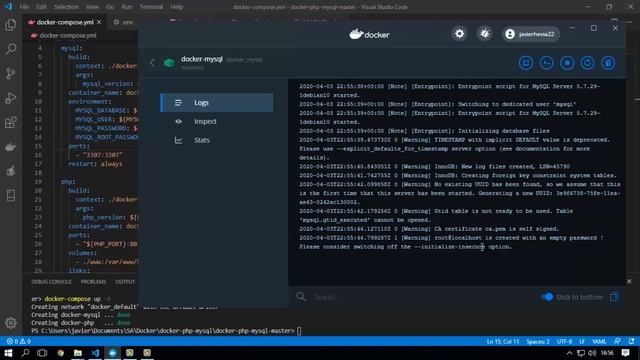Viewport: 640px width, 360px height.
Task: Copy logs to clipboard icon
Action: click(x=614, y=297)
